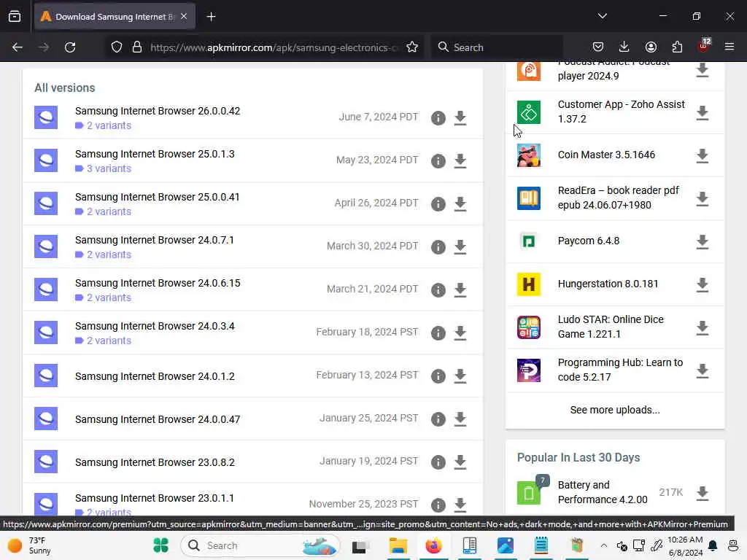Open Paycom 6.4.8 app page
Viewport: 747px width, 560px height.
coord(589,241)
